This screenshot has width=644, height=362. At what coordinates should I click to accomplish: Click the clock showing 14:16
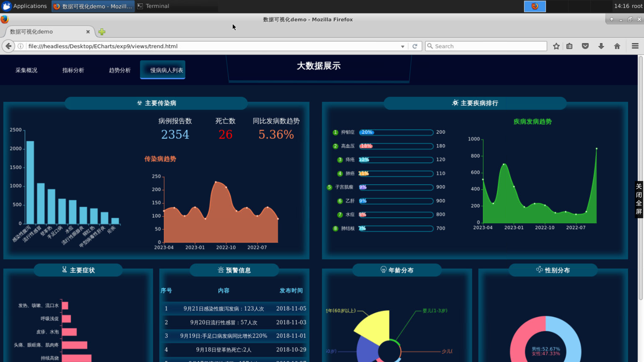[x=622, y=6]
